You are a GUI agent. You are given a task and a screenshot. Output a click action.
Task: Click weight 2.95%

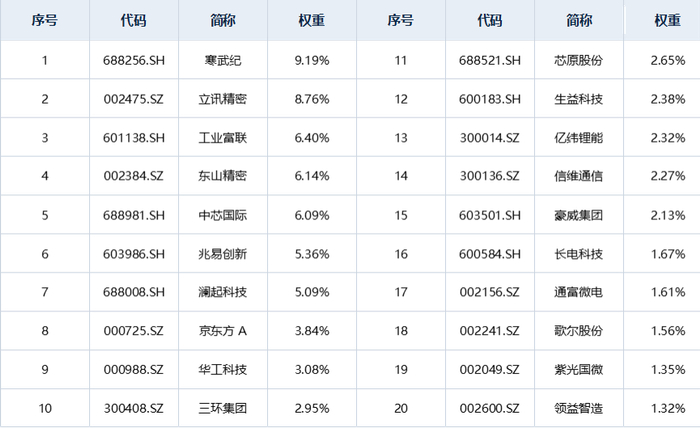(x=312, y=409)
